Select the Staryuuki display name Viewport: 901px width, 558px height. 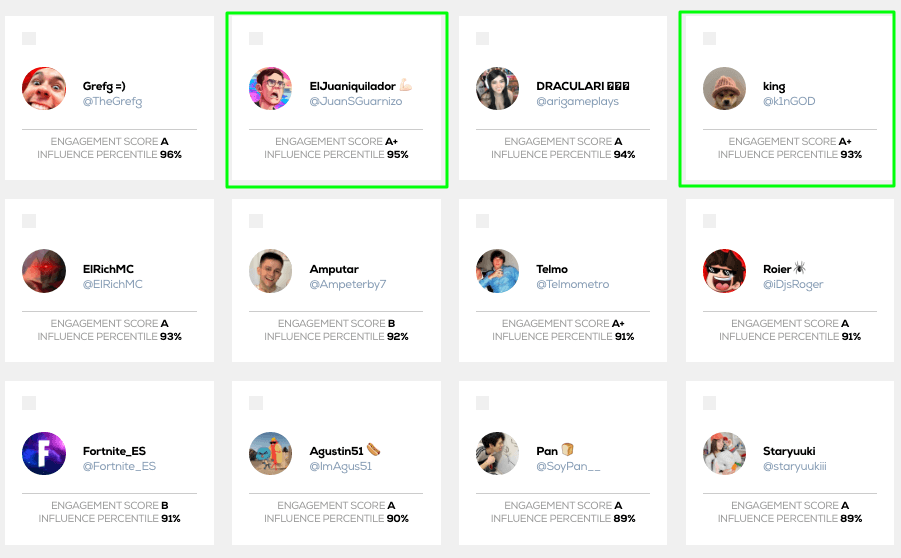tap(789, 451)
